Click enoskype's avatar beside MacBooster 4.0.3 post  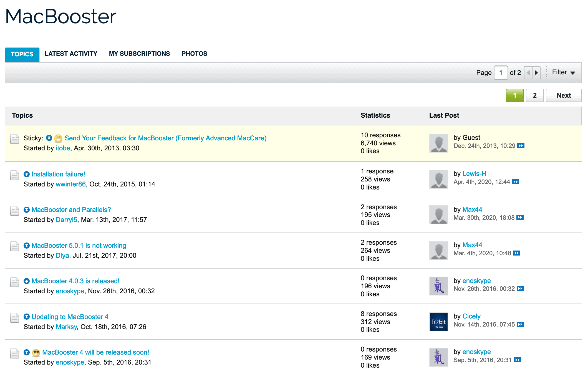point(438,286)
